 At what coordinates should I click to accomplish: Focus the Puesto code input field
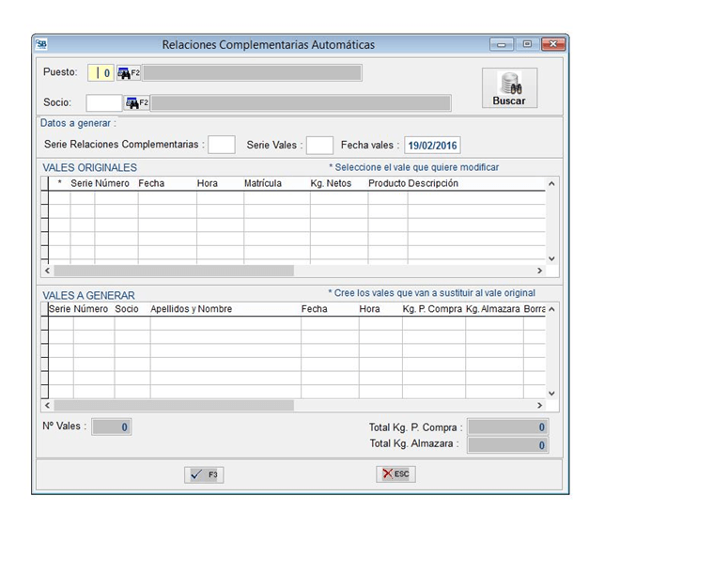coord(101,72)
